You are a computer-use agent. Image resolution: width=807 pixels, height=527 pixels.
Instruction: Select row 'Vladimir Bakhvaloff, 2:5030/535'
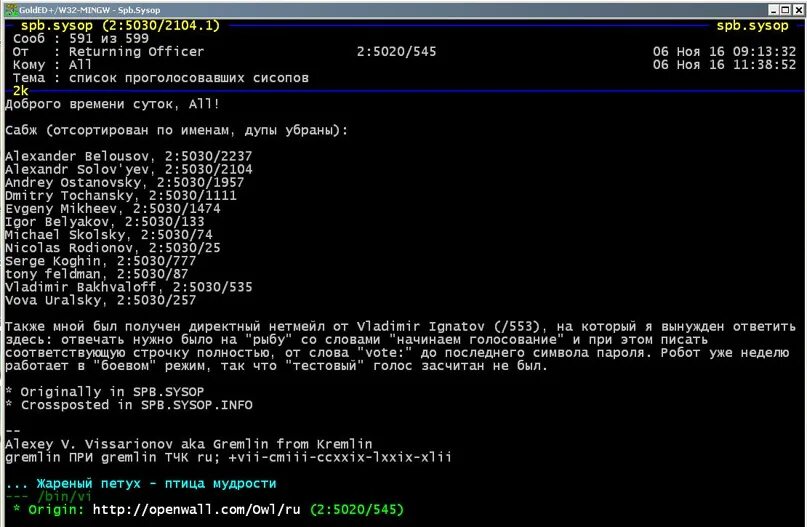point(129,287)
